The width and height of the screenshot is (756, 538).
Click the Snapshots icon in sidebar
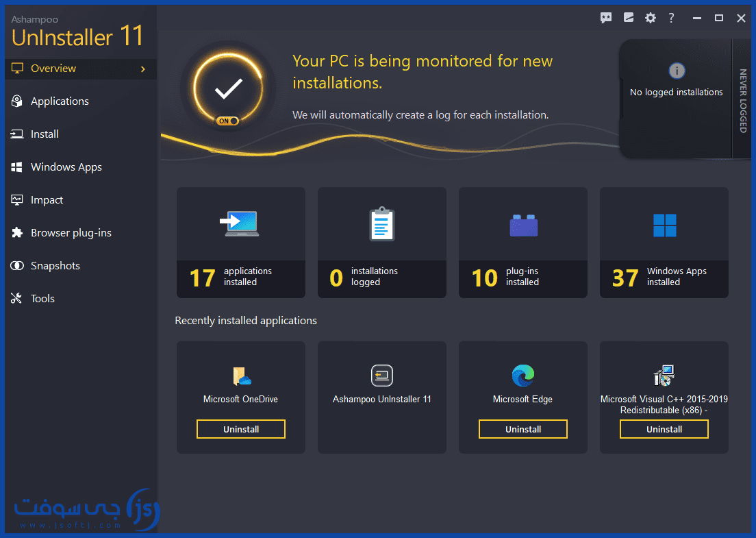(17, 265)
